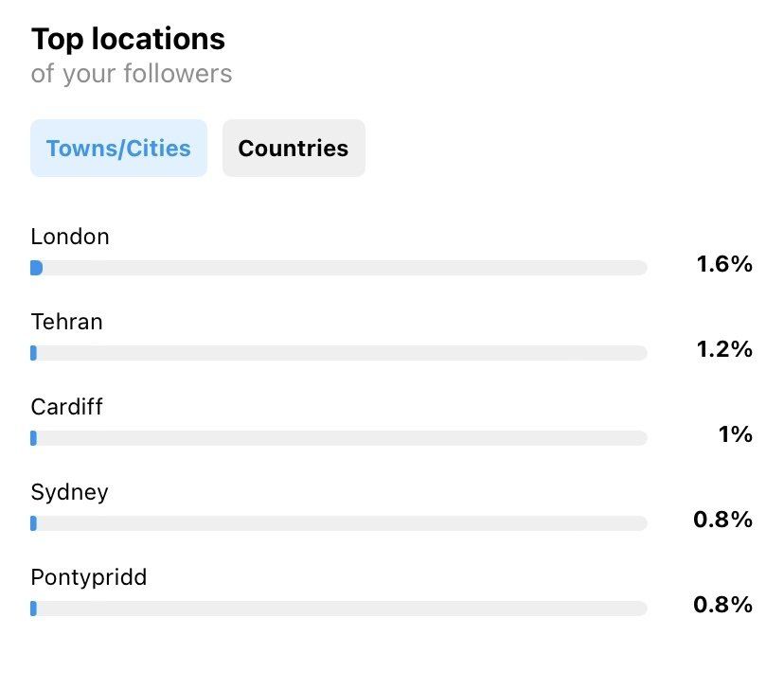Switch to the Countries tab

click(x=294, y=149)
